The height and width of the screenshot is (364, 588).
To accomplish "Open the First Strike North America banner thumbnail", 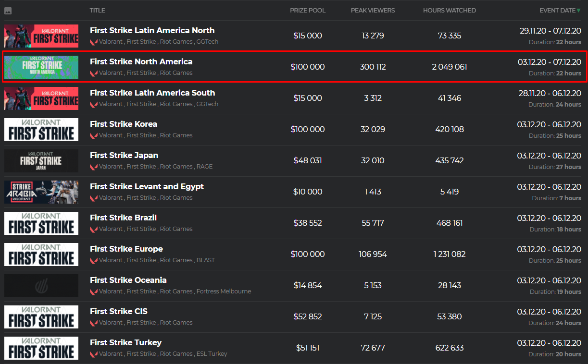I will pos(41,67).
